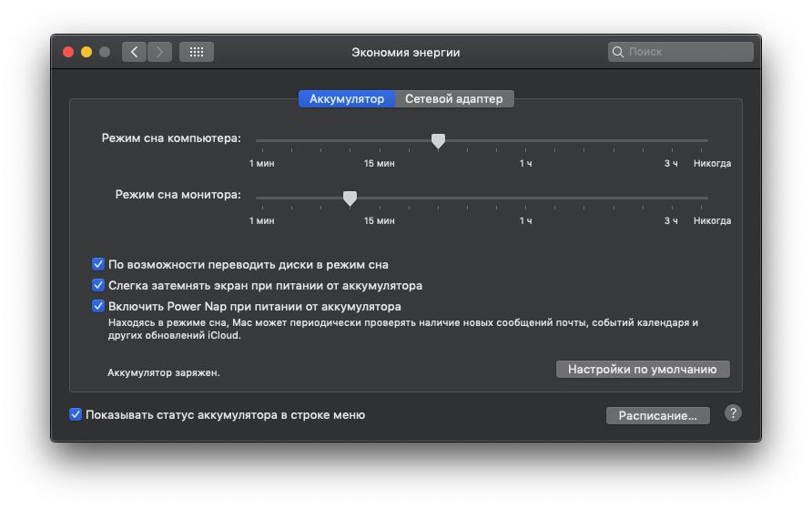Focus the Поиск search field
This screenshot has height=509, width=812.
tap(681, 52)
